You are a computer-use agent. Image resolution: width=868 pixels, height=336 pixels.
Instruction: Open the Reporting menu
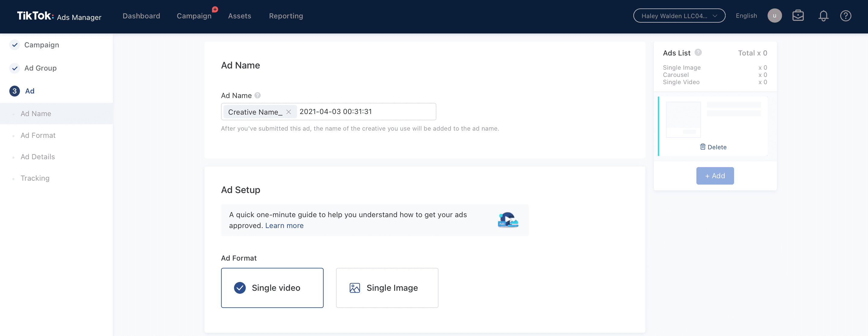coord(286,16)
